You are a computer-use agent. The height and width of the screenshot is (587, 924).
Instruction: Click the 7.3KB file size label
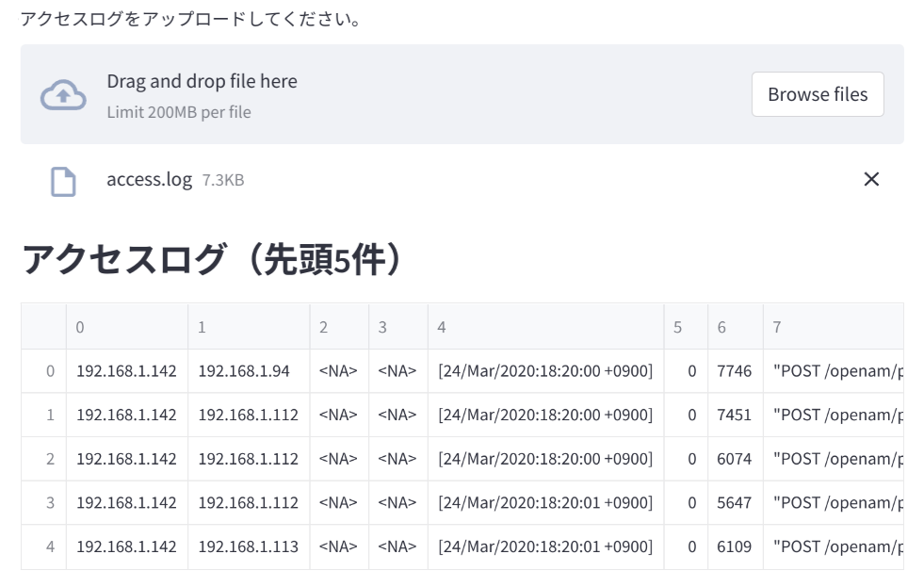tap(221, 180)
